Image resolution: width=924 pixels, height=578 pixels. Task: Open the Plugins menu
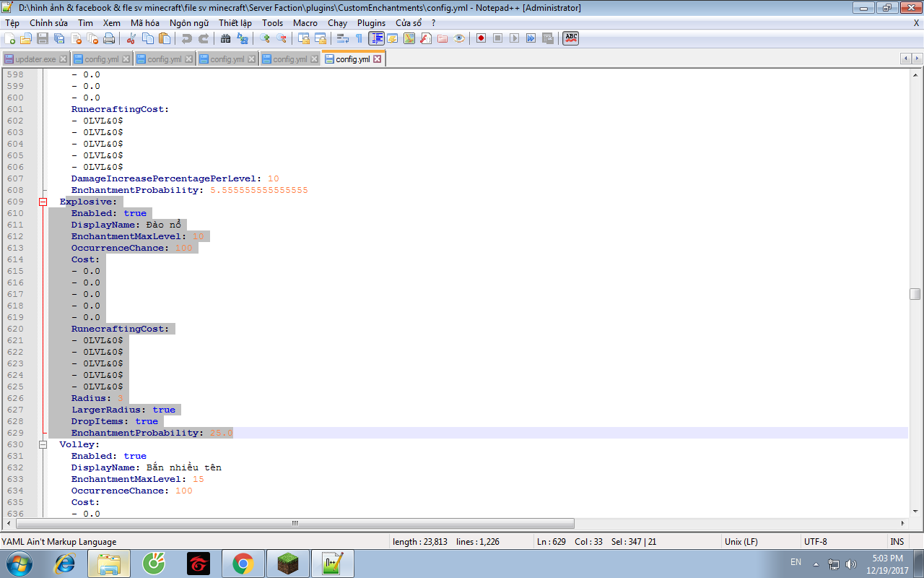click(371, 23)
